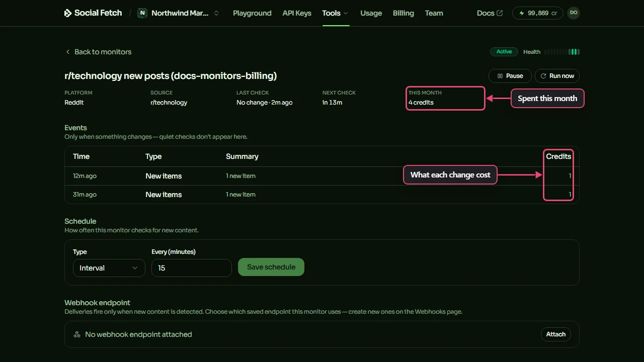
Task: Go to the API Keys tab
Action: (297, 13)
